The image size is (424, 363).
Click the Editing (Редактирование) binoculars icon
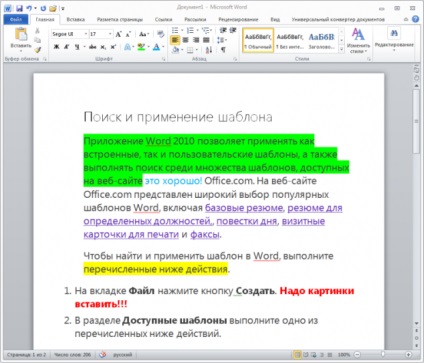point(394,33)
